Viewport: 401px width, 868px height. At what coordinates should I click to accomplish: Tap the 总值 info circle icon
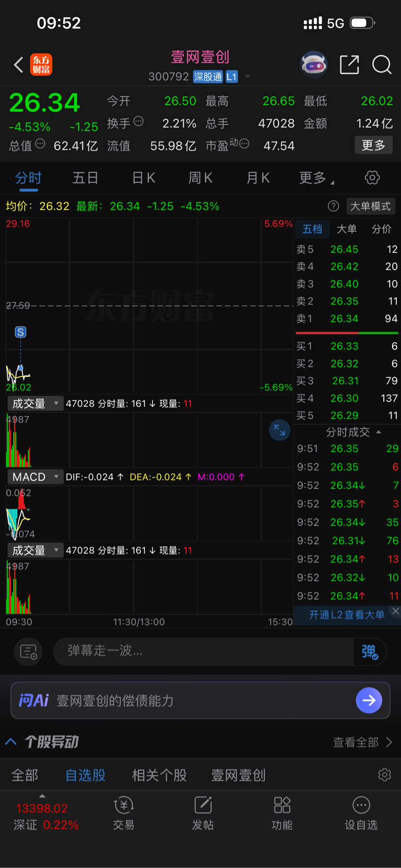(40, 144)
